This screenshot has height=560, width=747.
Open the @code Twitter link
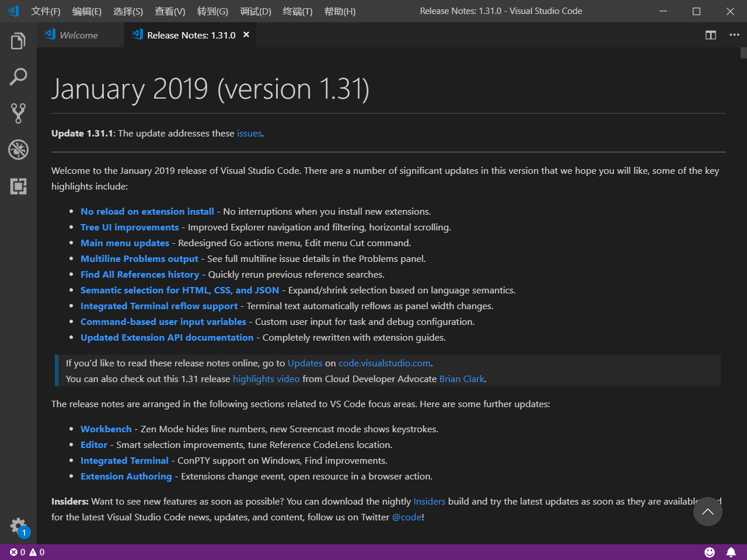pos(407,517)
